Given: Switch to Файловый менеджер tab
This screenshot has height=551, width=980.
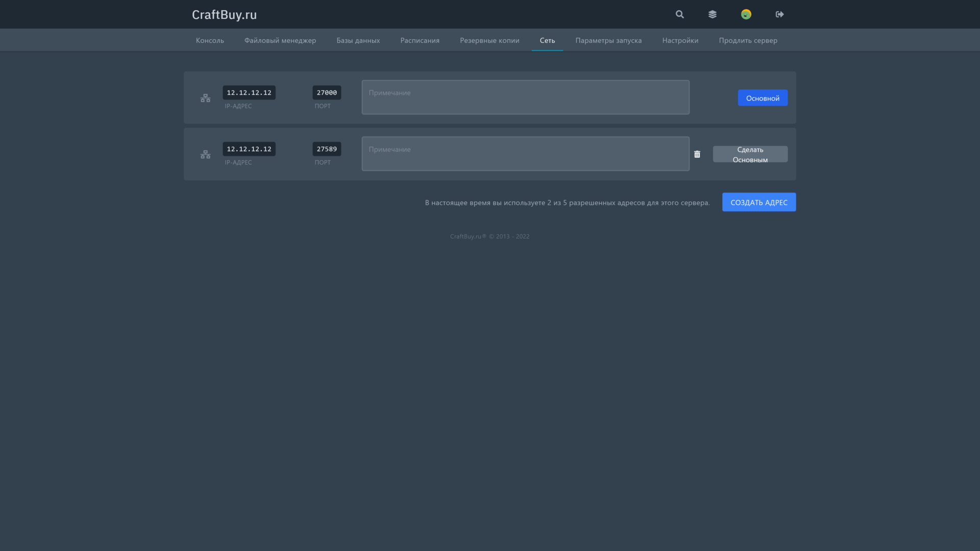Looking at the screenshot, I should (x=280, y=40).
